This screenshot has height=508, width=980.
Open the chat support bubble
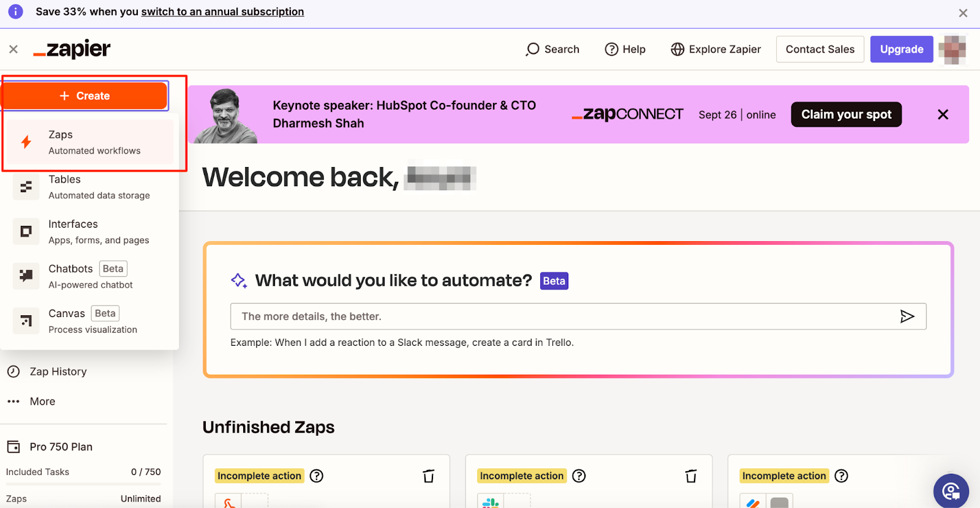pyautogui.click(x=951, y=491)
